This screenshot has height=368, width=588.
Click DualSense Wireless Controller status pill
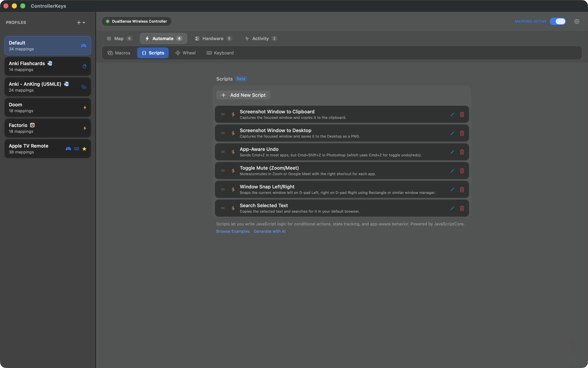tap(137, 21)
